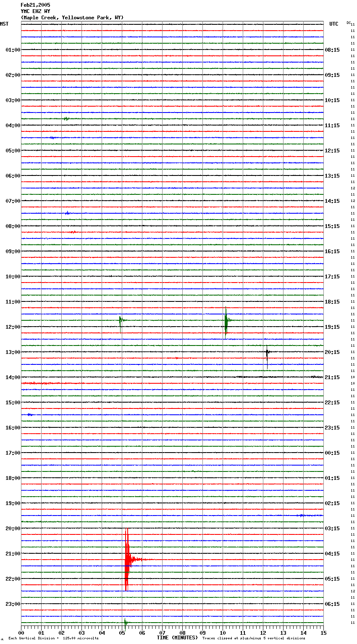
Task: Click the 13:15 UTC time label
Action: coord(332,176)
